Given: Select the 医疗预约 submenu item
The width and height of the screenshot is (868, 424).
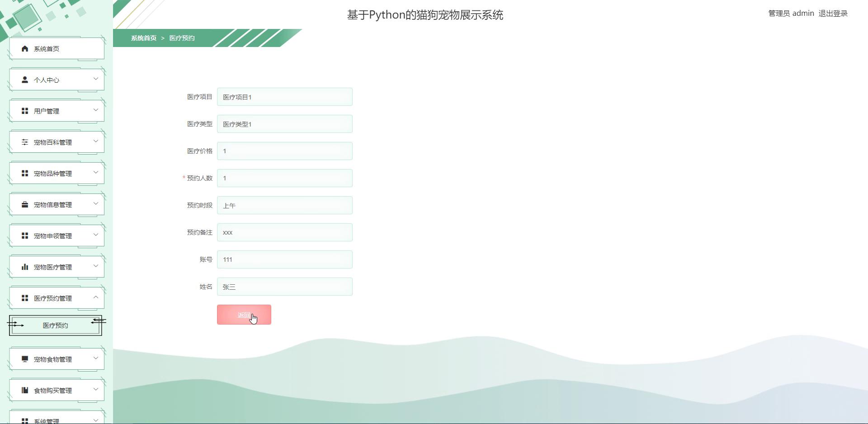Looking at the screenshot, I should click(x=56, y=325).
